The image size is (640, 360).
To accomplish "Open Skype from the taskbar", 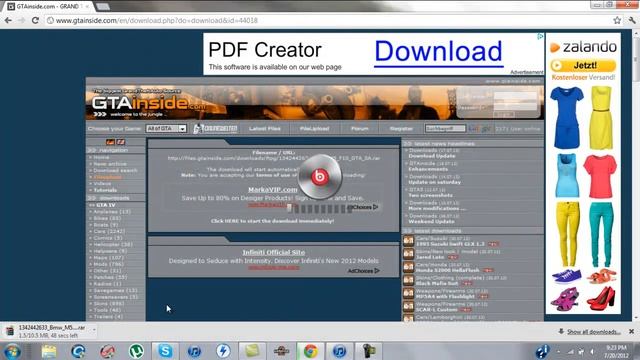I will (165, 351).
